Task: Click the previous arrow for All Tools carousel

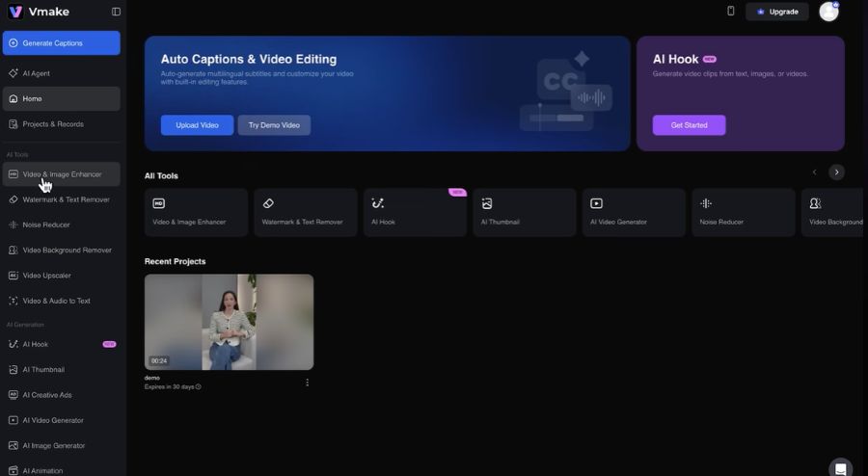Action: point(814,172)
